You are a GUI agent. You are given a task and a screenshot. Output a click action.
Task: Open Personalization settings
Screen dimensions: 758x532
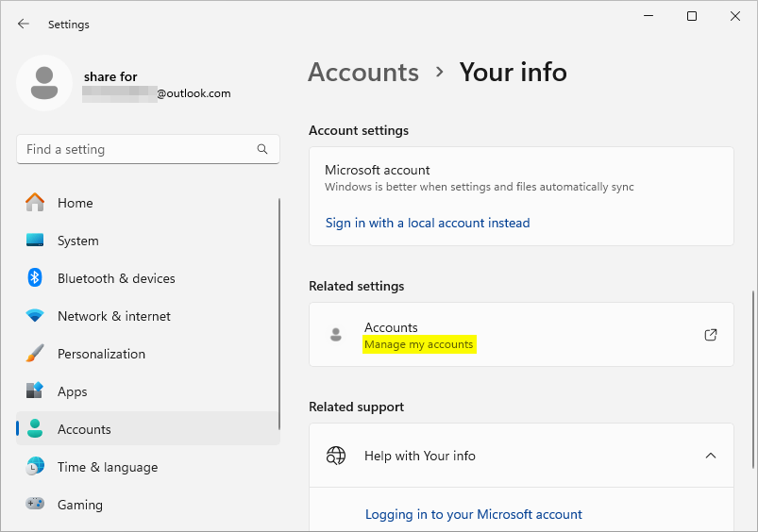101,354
